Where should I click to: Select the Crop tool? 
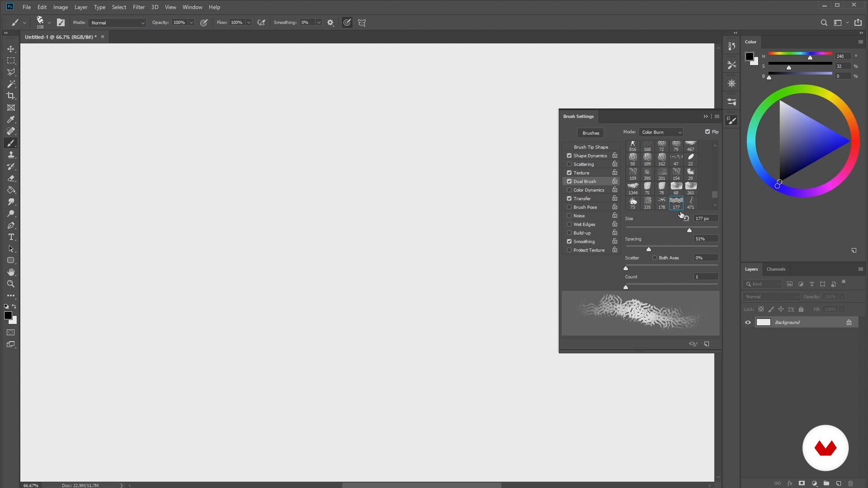coord(11,96)
